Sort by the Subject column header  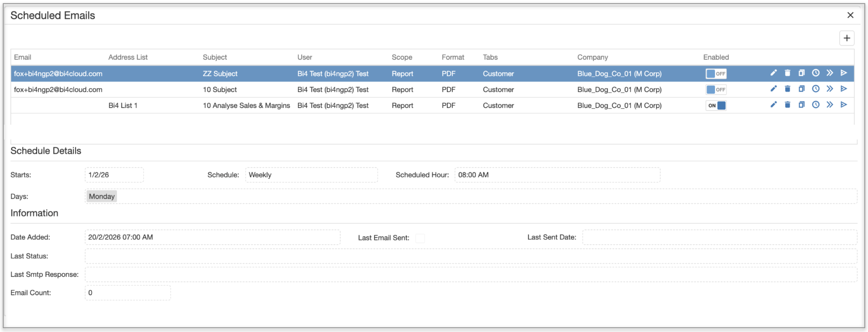pyautogui.click(x=215, y=57)
